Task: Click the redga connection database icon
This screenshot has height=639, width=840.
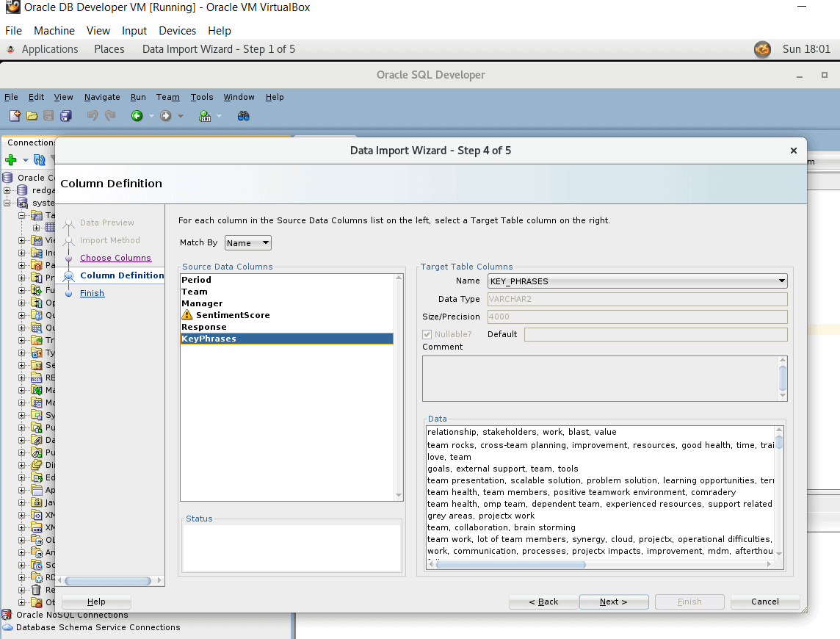Action: pos(22,190)
